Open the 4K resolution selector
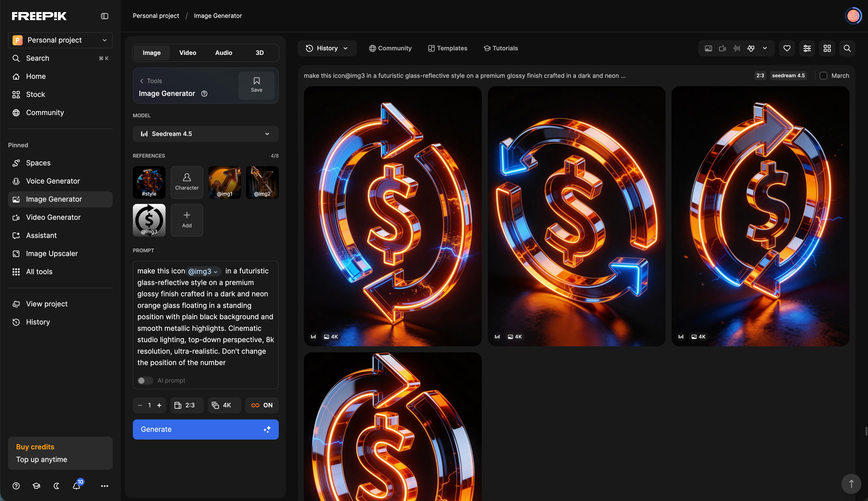 coord(224,405)
